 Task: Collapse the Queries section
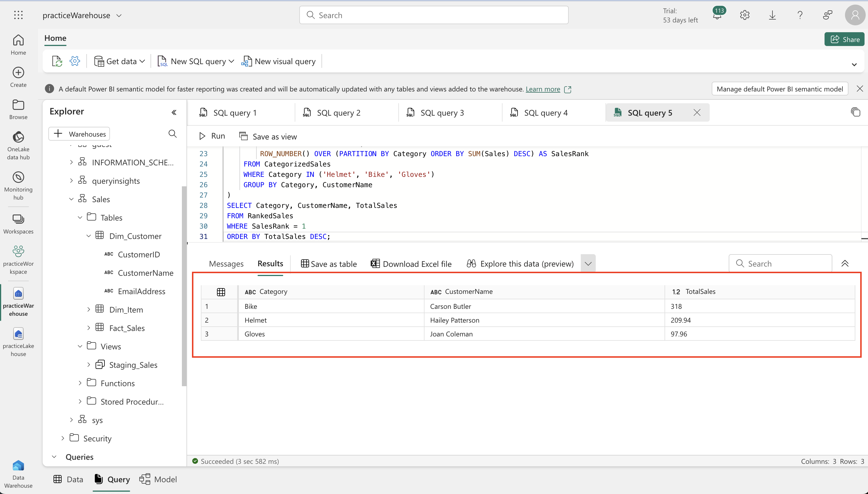click(54, 457)
